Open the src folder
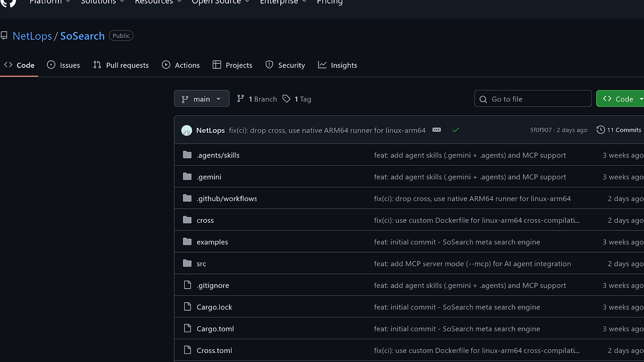 [x=201, y=263]
